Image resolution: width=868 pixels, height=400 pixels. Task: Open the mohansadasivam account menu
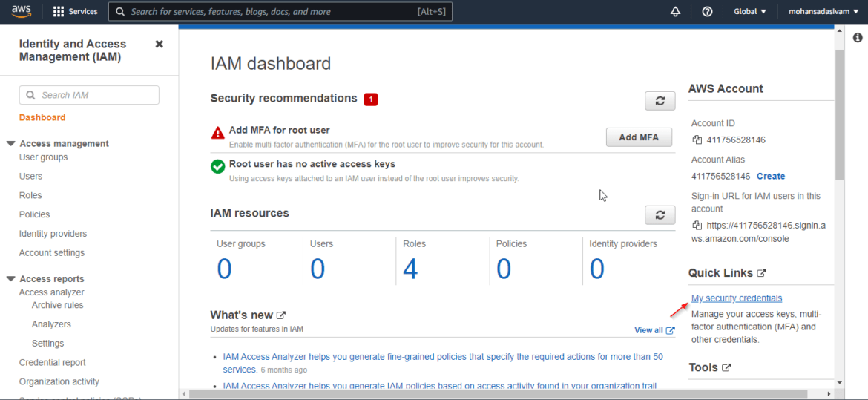tap(823, 12)
